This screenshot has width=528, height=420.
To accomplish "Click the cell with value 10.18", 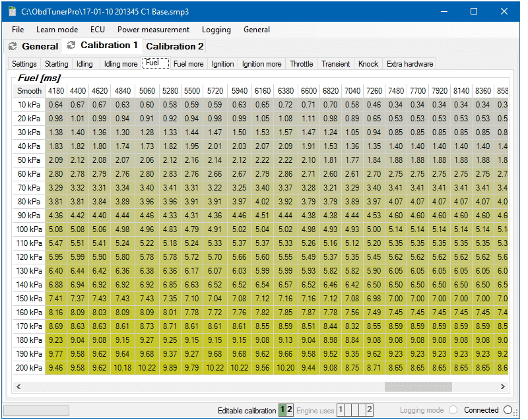I will pos(123,367).
